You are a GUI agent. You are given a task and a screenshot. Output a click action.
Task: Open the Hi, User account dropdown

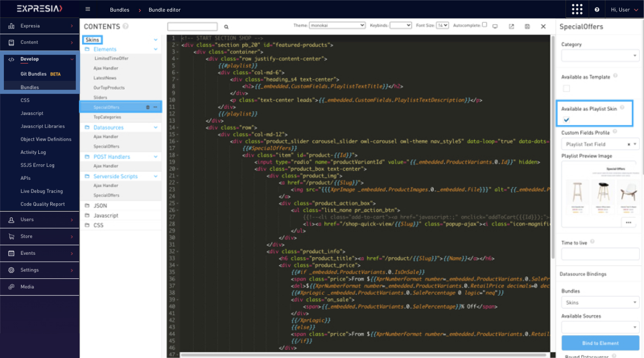624,10
